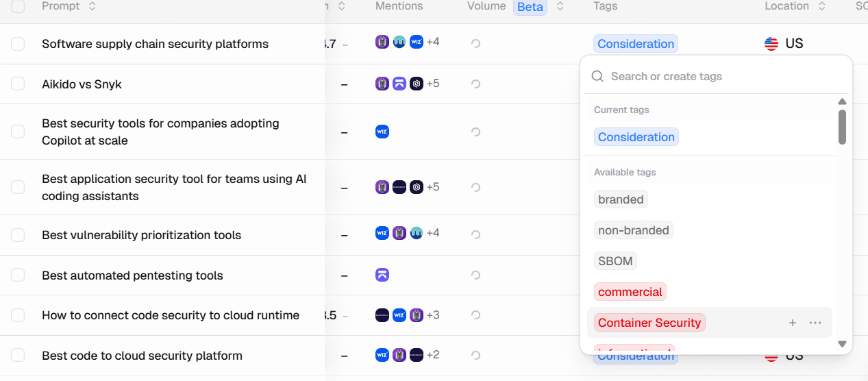Sort by the Volume column arrows

tap(560, 6)
